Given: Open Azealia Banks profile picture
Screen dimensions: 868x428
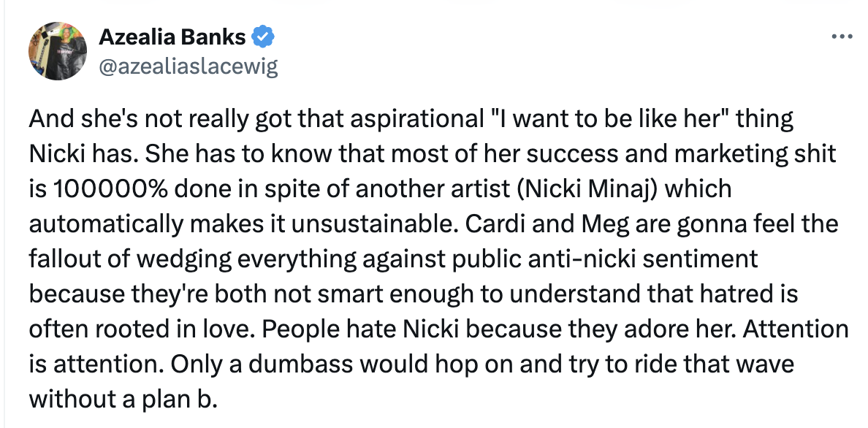Looking at the screenshot, I should tap(58, 51).
